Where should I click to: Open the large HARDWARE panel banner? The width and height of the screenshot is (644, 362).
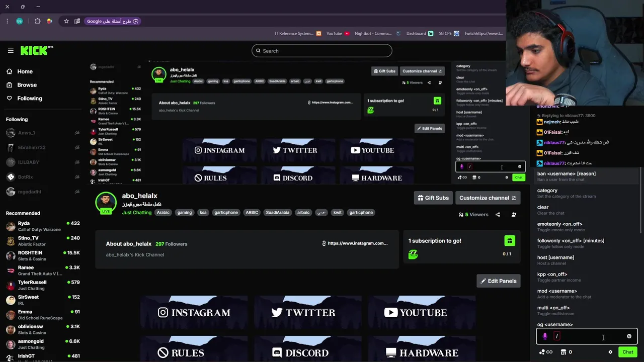coord(422,349)
